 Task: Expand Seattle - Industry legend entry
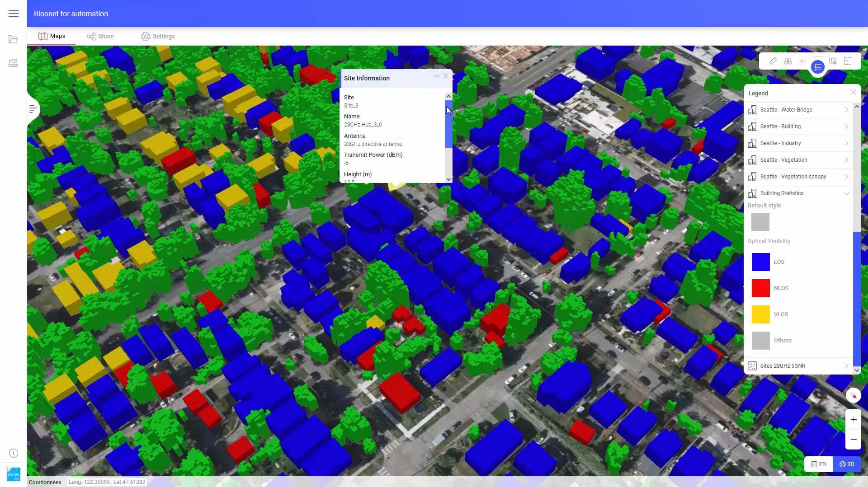pyautogui.click(x=846, y=143)
